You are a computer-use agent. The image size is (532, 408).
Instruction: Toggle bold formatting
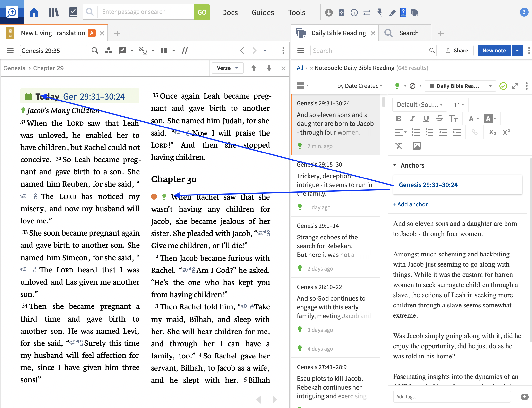click(x=399, y=119)
